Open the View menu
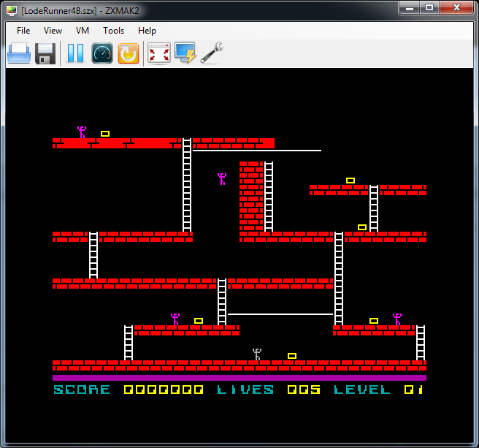 click(53, 31)
